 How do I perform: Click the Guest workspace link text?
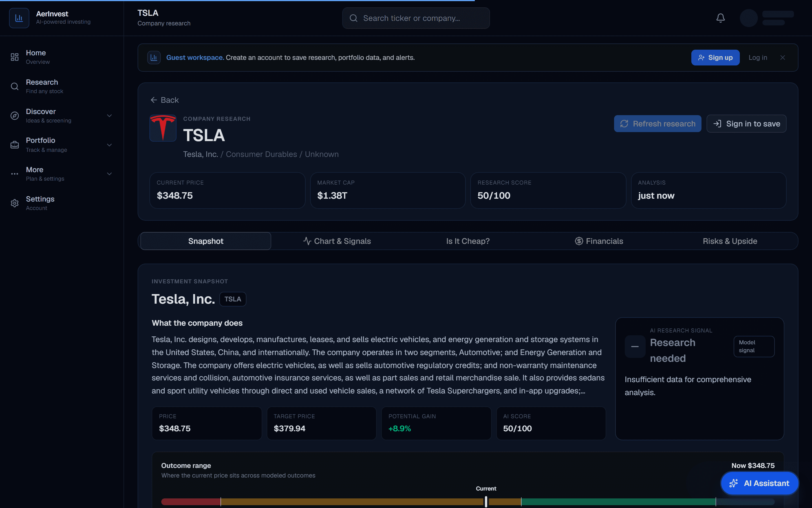click(x=195, y=58)
